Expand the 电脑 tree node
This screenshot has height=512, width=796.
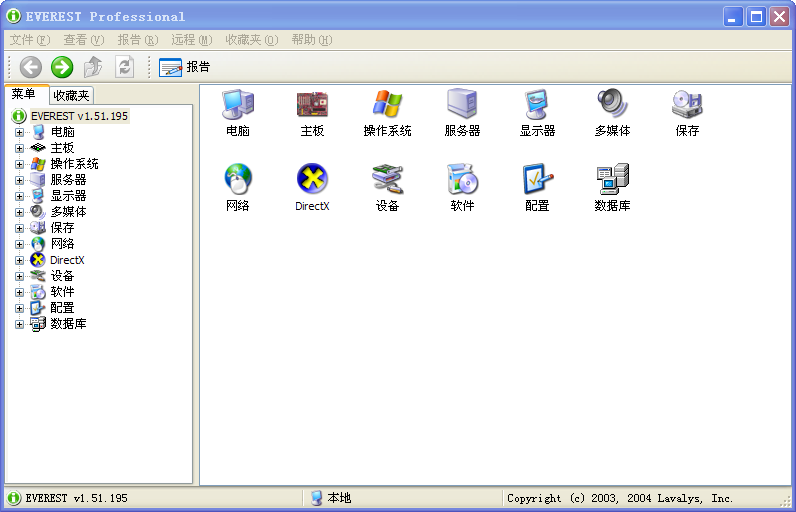pos(19,132)
